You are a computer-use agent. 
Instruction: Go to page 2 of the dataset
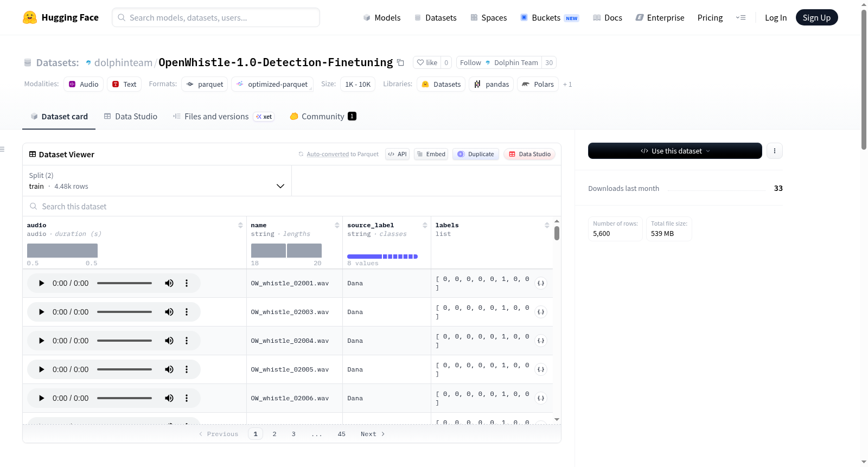pyautogui.click(x=275, y=434)
